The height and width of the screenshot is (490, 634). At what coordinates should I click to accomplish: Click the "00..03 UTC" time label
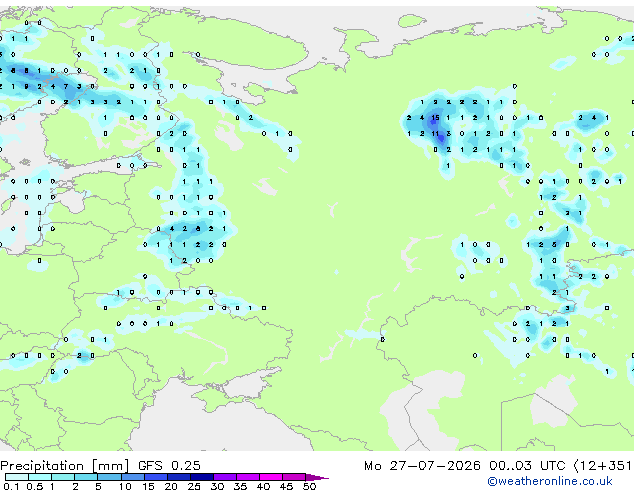[527, 466]
